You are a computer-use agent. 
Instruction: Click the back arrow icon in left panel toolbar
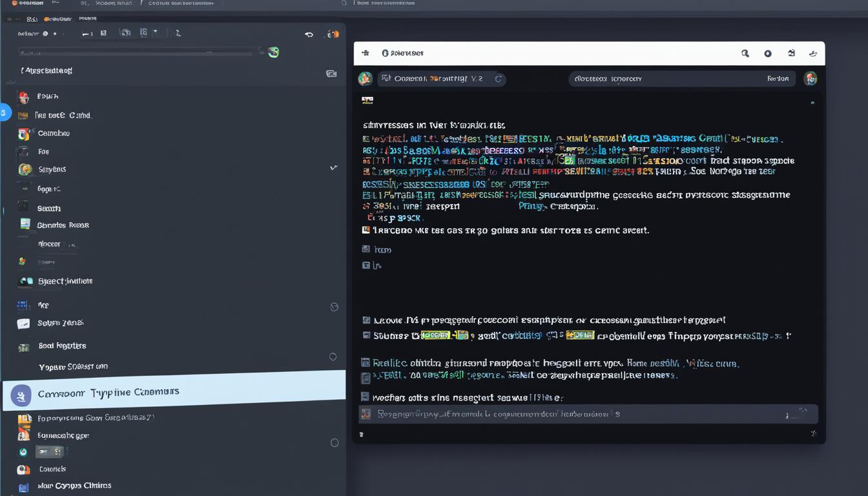(x=309, y=34)
